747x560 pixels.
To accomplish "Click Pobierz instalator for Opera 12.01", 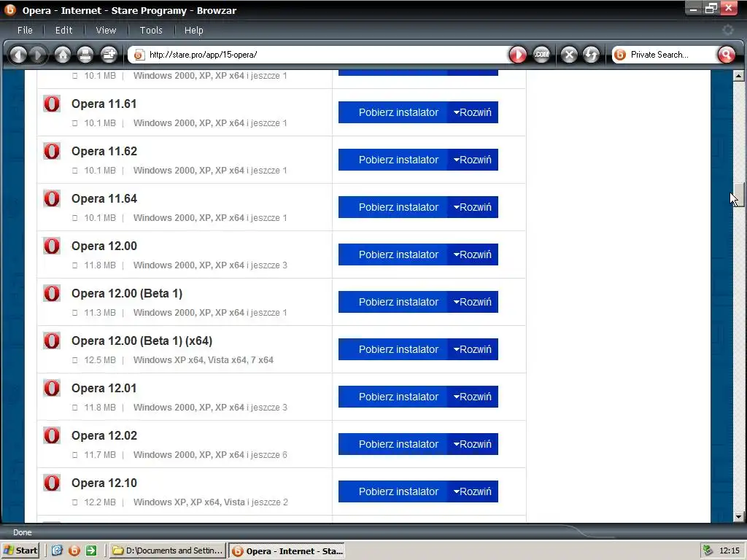I will [x=393, y=397].
